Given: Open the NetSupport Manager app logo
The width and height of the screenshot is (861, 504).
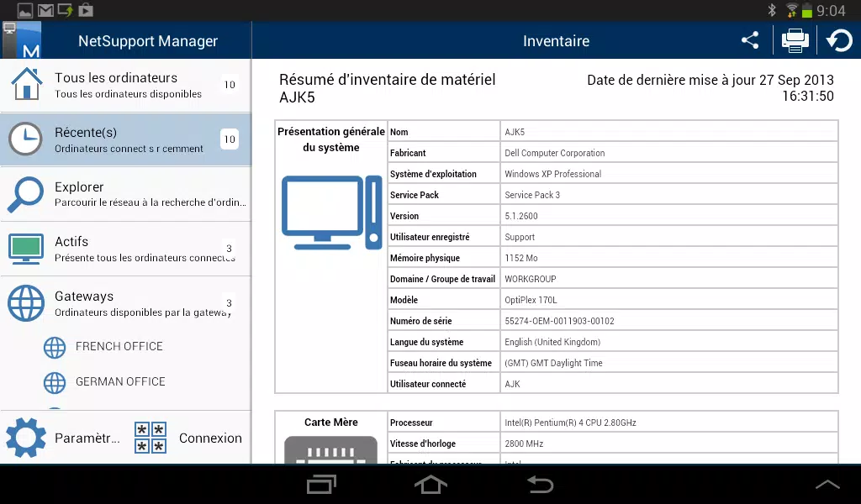Looking at the screenshot, I should coord(22,40).
